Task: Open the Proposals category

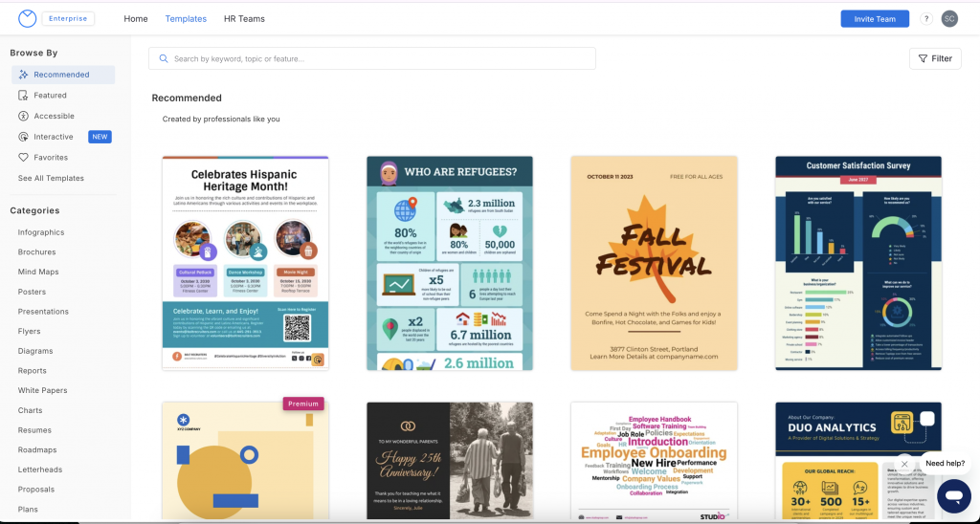Action: click(x=36, y=490)
